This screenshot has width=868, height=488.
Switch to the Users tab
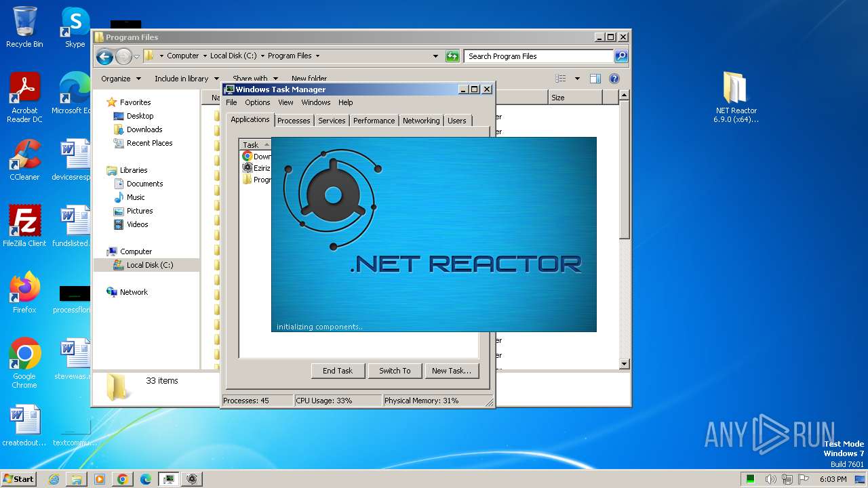coord(457,121)
